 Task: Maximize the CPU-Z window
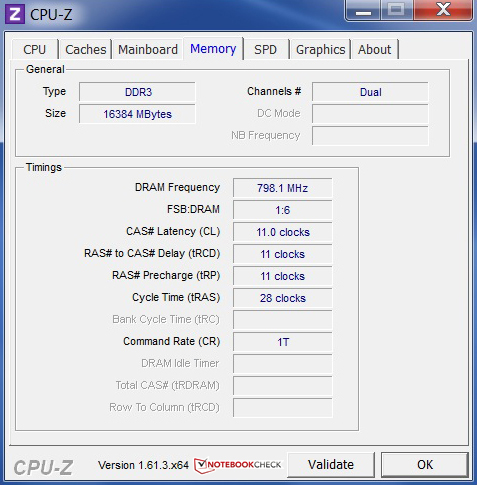pyautogui.click(x=397, y=10)
